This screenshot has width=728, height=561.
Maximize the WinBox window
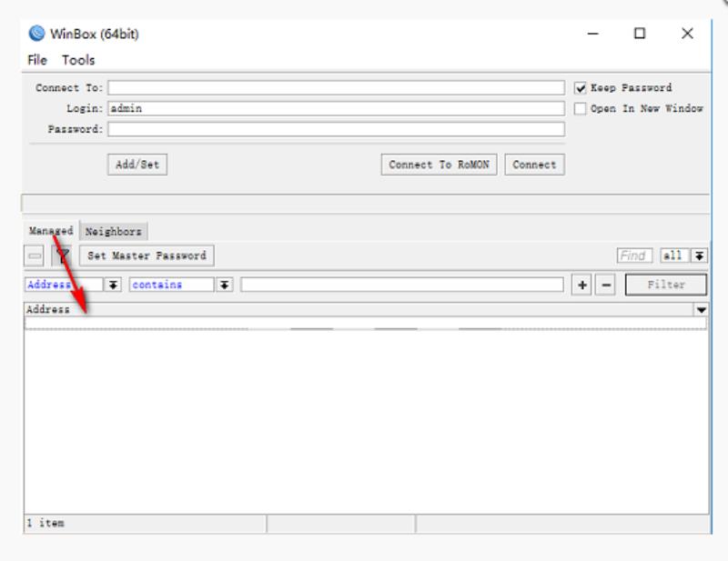coord(640,34)
